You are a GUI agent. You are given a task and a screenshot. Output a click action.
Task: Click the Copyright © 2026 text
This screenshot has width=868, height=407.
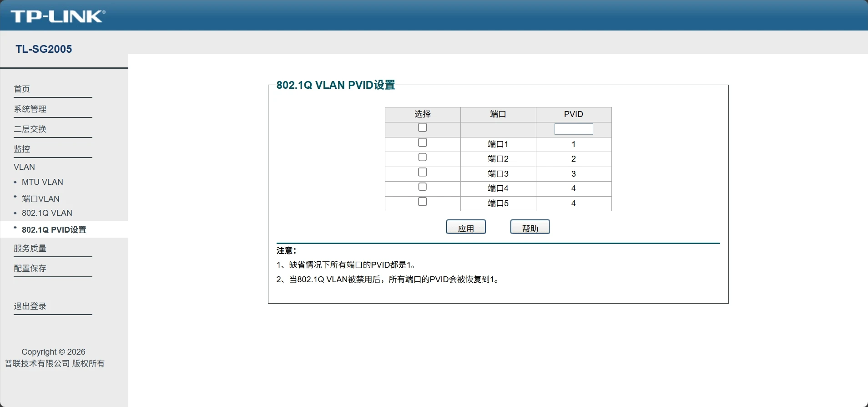53,352
